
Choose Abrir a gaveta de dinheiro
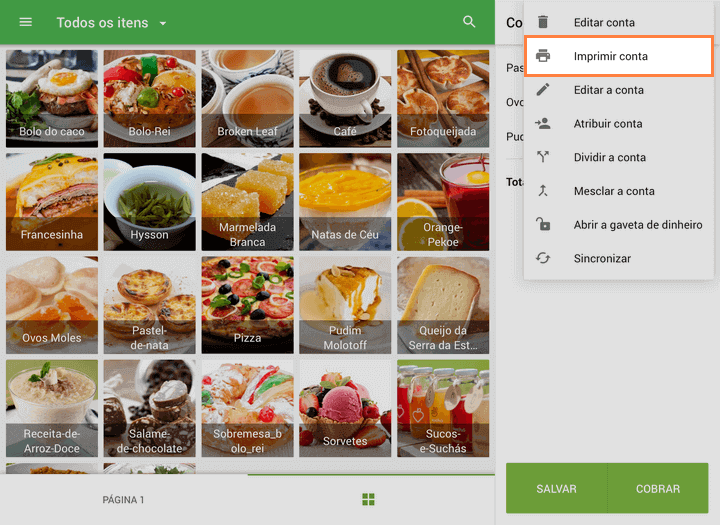637,225
